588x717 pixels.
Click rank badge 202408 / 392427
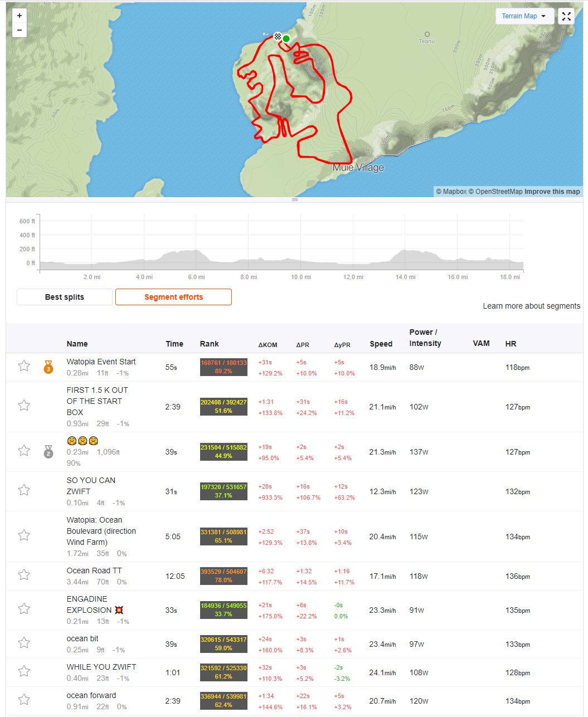tap(223, 407)
